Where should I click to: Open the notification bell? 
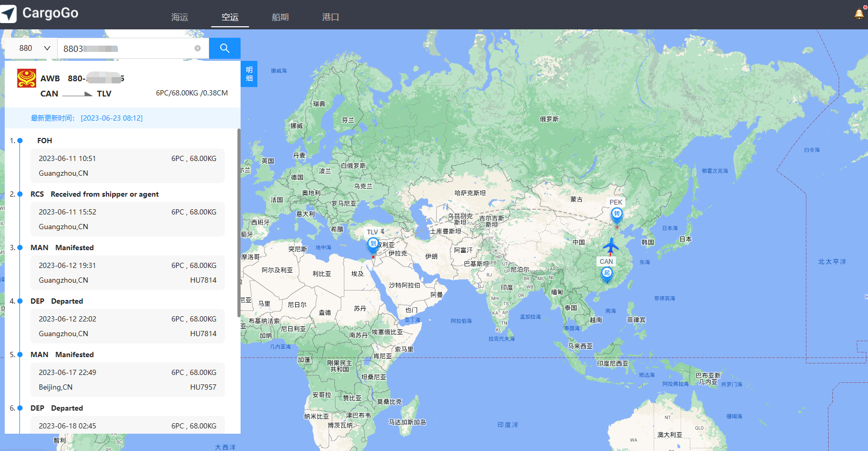point(859,14)
